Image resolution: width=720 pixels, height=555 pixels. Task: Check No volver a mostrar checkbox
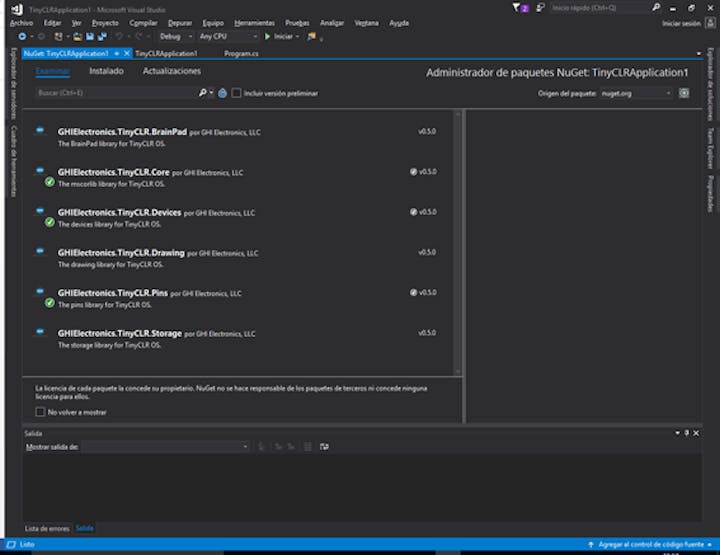pyautogui.click(x=40, y=412)
